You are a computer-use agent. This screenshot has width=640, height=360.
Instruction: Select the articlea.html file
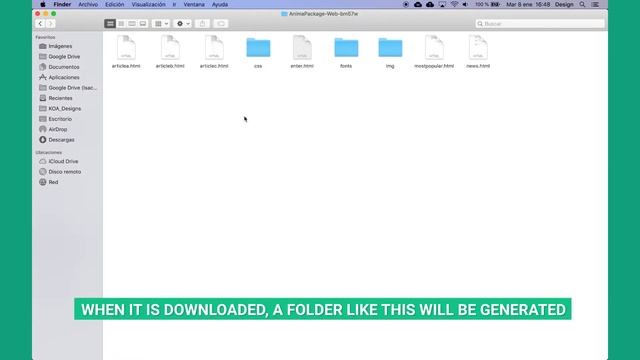coord(126,52)
